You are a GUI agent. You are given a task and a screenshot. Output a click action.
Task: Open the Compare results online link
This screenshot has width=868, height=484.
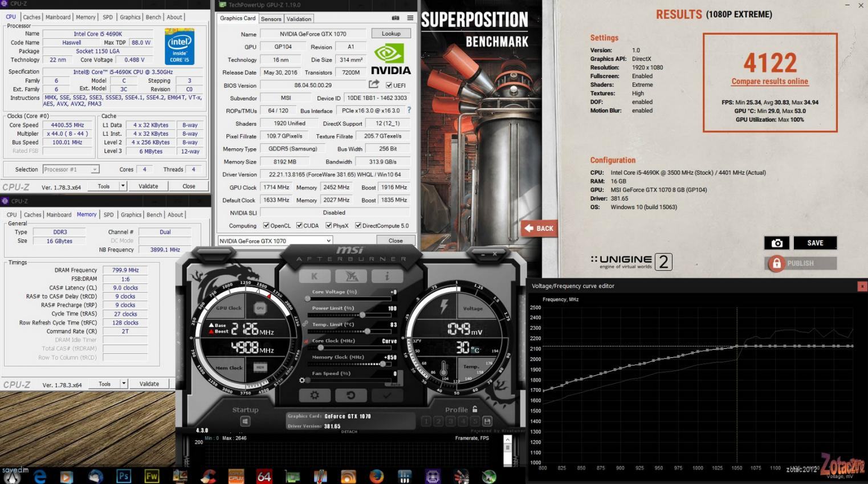click(x=769, y=82)
